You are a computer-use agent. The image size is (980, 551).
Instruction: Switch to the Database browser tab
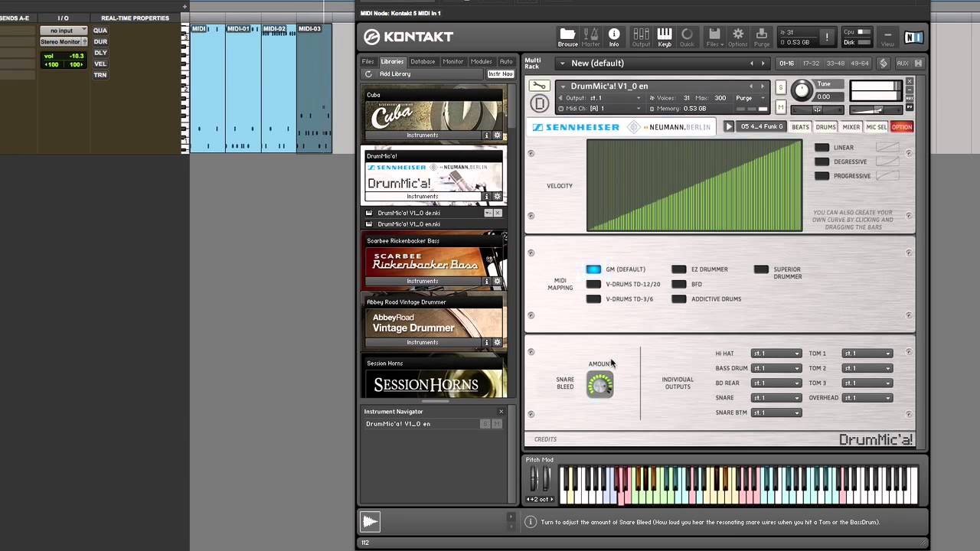pyautogui.click(x=423, y=62)
